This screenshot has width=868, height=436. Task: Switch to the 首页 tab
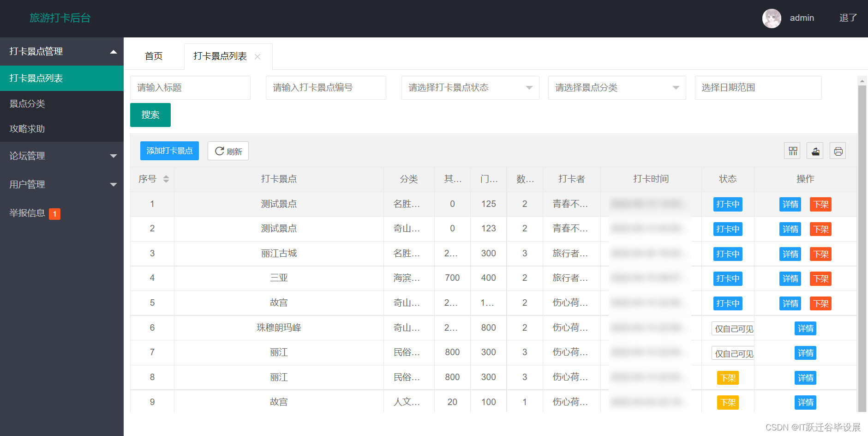pos(153,56)
